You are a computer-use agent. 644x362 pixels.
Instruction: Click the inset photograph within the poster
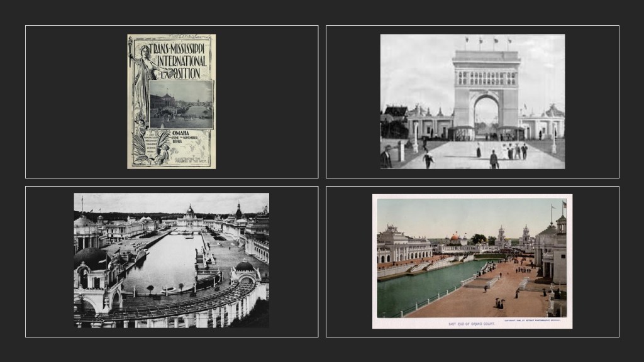pyautogui.click(x=181, y=104)
